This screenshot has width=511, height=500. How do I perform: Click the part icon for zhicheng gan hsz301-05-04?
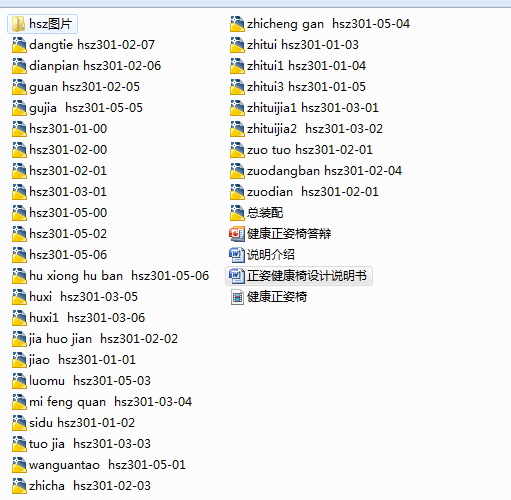[x=237, y=24]
